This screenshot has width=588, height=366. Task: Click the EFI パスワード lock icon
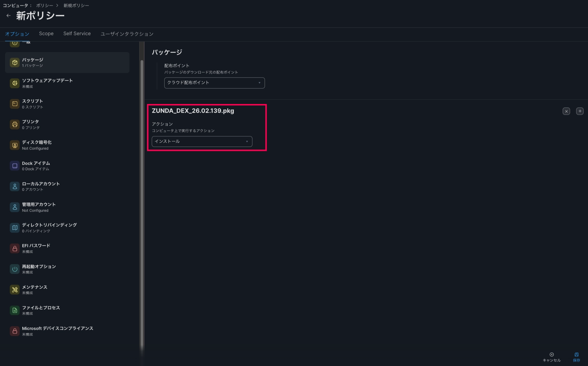tap(15, 249)
